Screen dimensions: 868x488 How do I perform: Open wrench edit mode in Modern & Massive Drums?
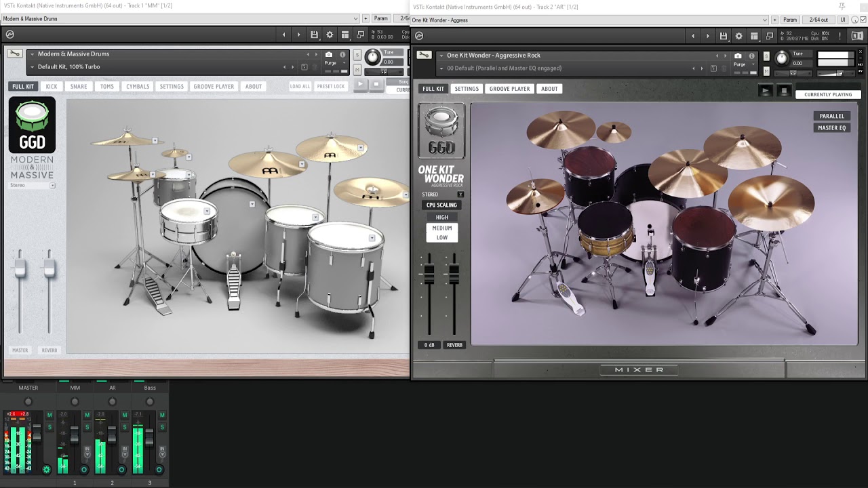pyautogui.click(x=14, y=54)
